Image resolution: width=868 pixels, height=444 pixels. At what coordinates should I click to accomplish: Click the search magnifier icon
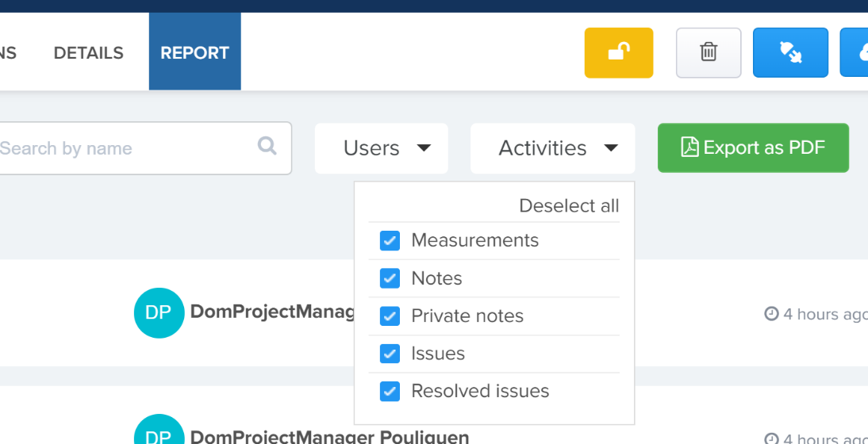(x=267, y=146)
